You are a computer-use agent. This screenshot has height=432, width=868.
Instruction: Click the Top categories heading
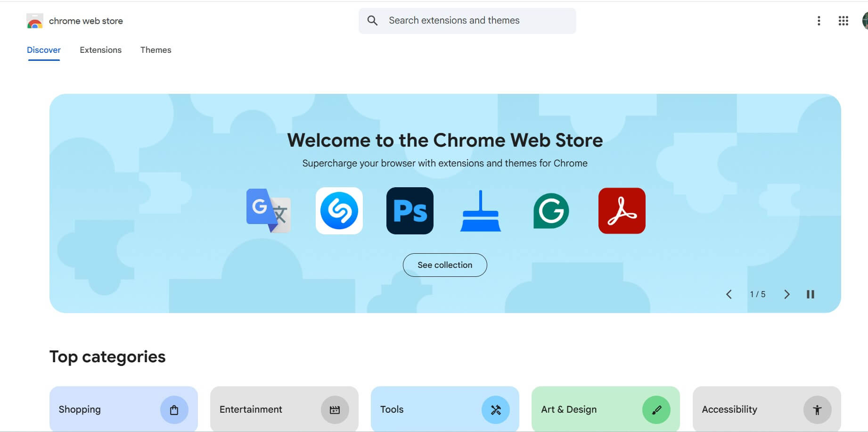[x=107, y=357]
